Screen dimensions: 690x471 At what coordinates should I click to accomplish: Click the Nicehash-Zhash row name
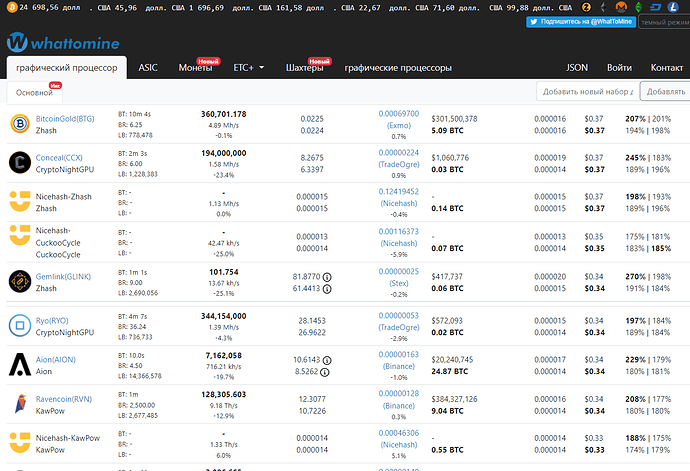[64, 196]
